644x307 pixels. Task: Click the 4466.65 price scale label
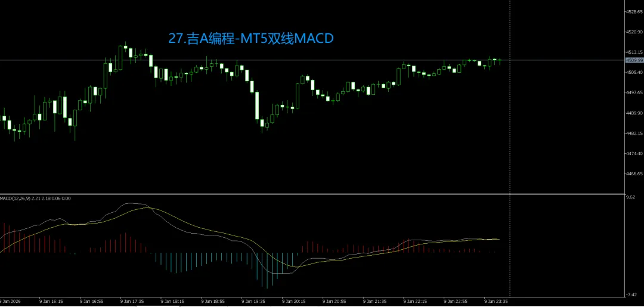(634, 173)
